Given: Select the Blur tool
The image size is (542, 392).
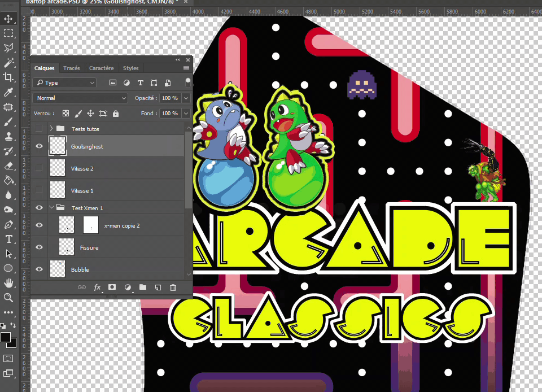Looking at the screenshot, I should coord(8,195).
